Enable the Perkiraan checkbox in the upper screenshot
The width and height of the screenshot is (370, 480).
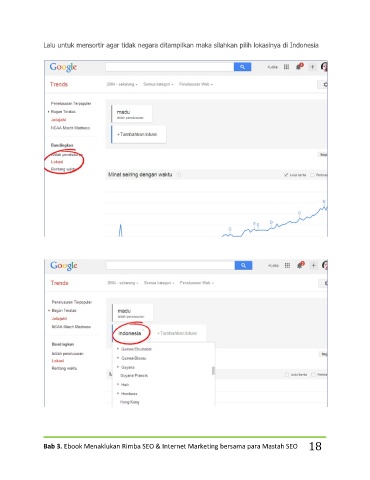pyautogui.click(x=313, y=175)
